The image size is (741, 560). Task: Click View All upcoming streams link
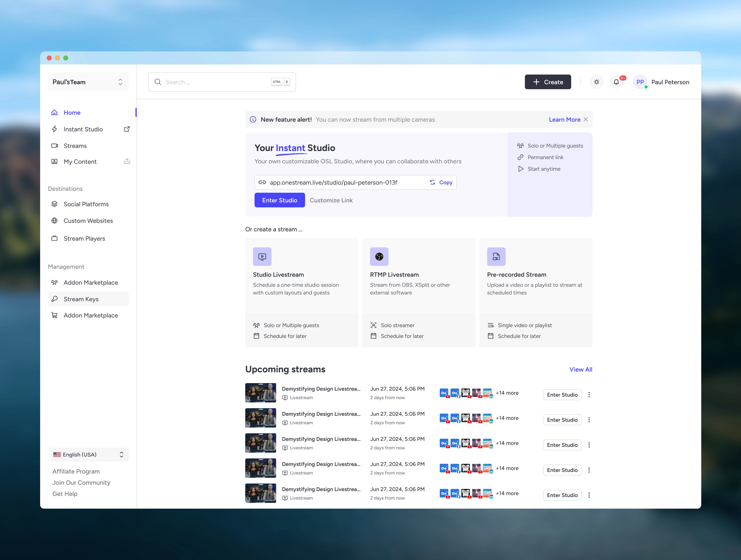coord(580,369)
